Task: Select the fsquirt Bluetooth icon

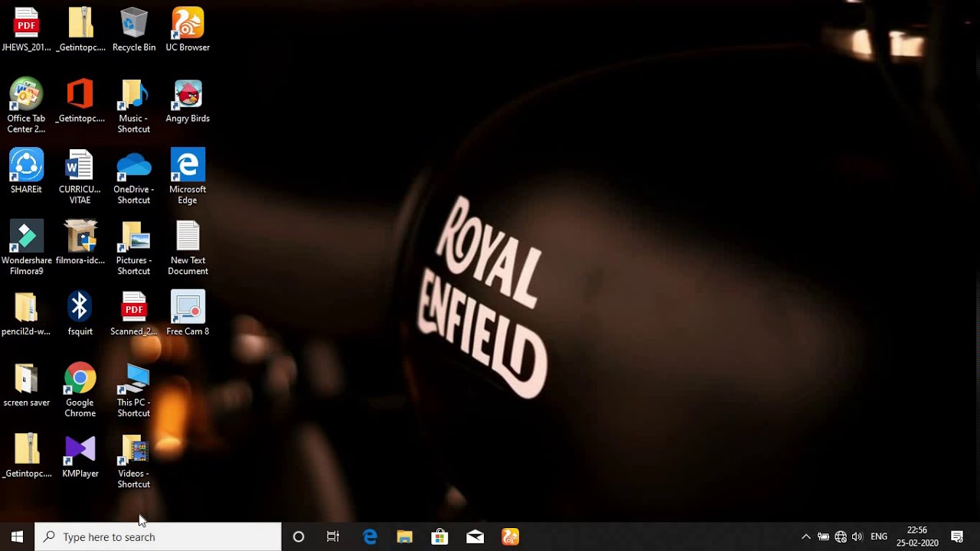Action: (x=80, y=314)
